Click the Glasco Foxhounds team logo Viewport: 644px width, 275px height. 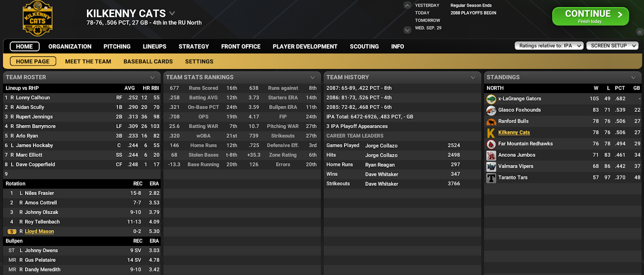point(491,110)
